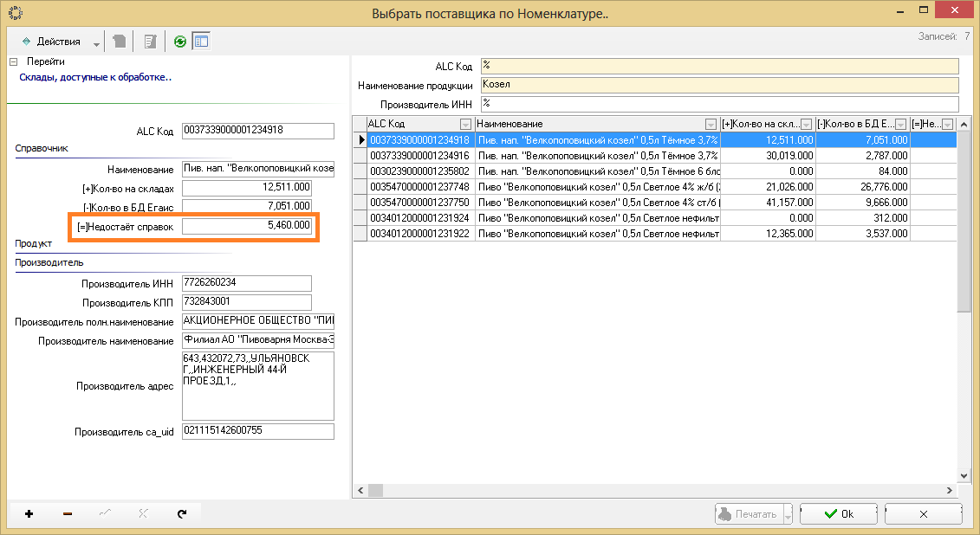Open link Склады, доступные к обработке
Image resolution: width=980 pixels, height=535 pixels.
[95, 77]
